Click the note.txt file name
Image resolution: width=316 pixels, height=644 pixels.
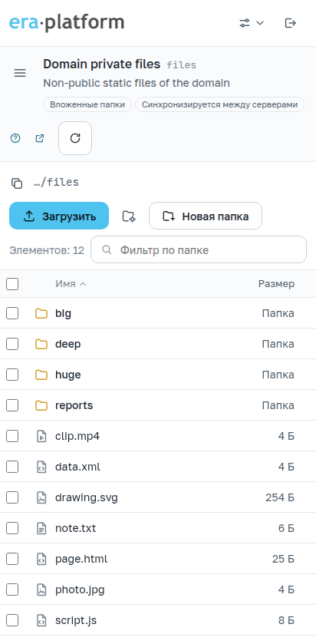pyautogui.click(x=75, y=528)
